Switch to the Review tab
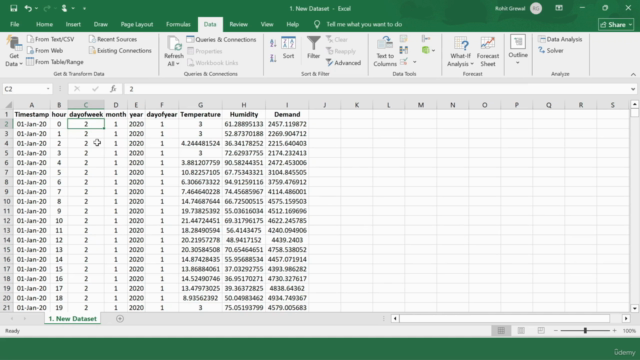This screenshot has width=640, height=360. (x=238, y=24)
